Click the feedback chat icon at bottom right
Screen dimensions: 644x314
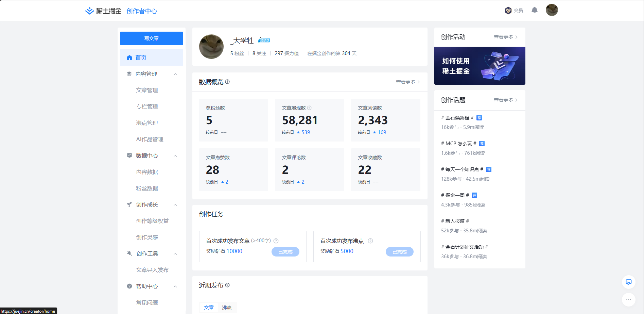pos(629,282)
